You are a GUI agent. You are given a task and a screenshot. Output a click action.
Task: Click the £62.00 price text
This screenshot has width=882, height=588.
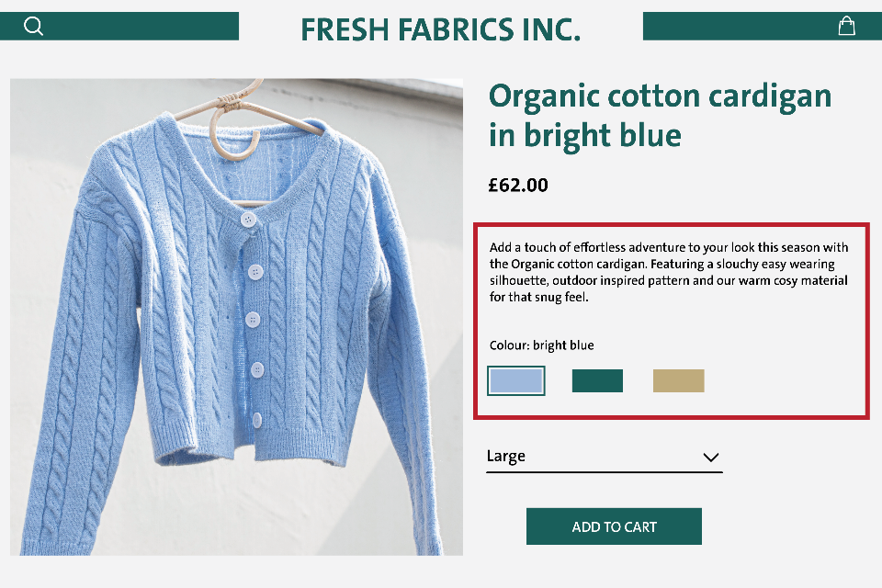pos(518,185)
